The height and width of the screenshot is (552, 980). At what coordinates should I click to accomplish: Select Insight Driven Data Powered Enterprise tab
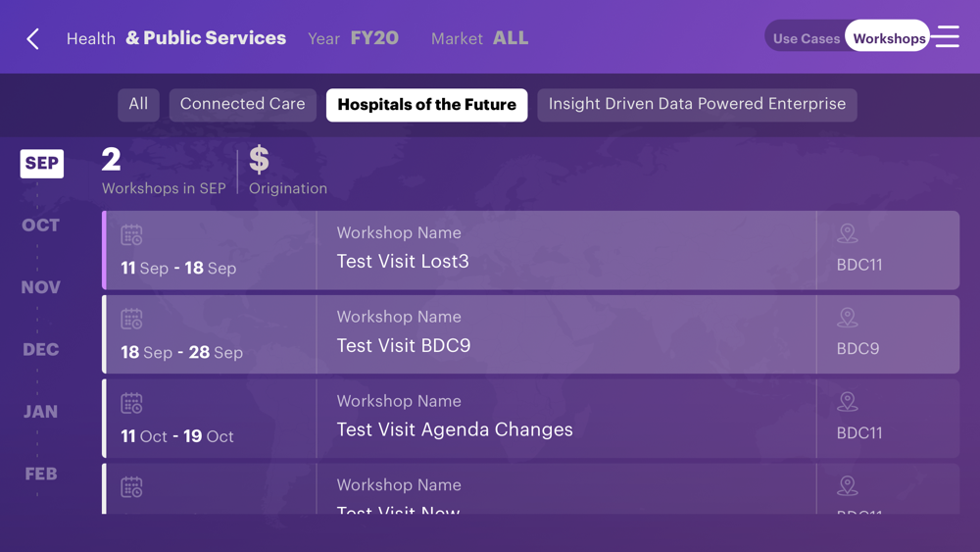coord(697,104)
